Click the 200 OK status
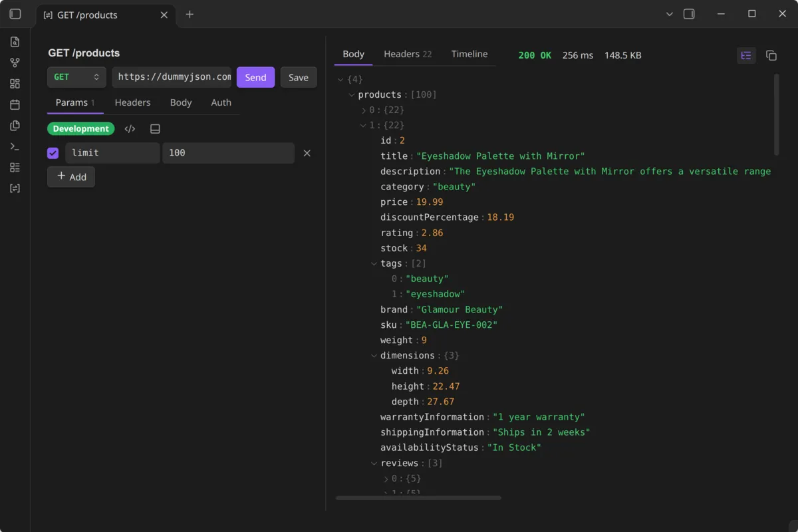The width and height of the screenshot is (798, 532). coord(535,56)
